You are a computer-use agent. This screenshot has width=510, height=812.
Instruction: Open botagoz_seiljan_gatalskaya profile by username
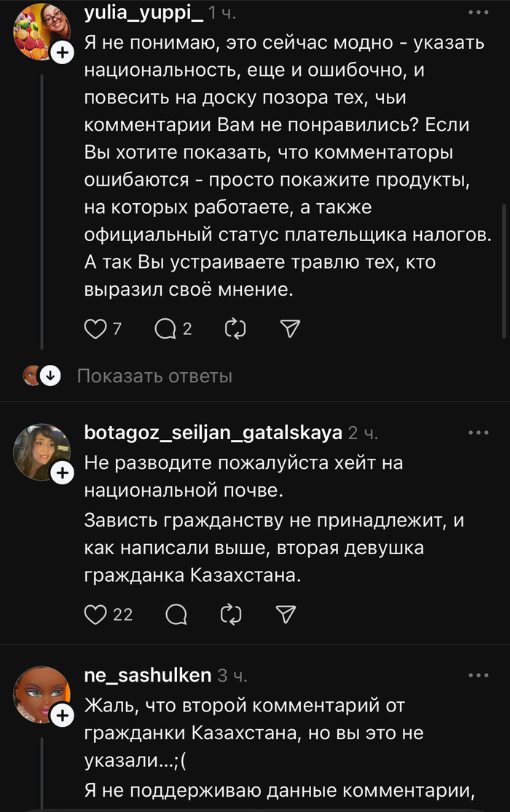(x=213, y=433)
